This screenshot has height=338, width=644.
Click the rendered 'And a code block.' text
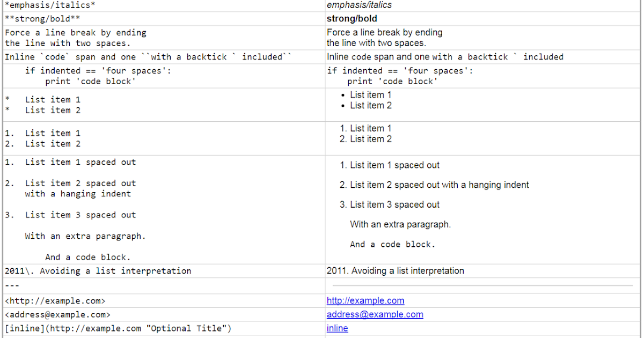pos(392,244)
